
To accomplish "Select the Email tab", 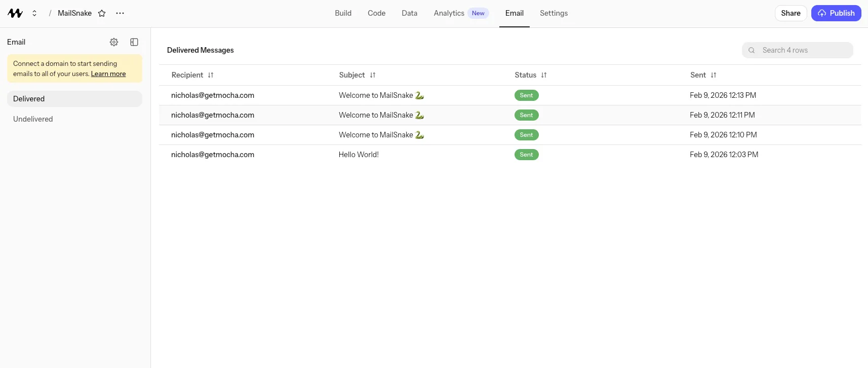I will point(515,13).
